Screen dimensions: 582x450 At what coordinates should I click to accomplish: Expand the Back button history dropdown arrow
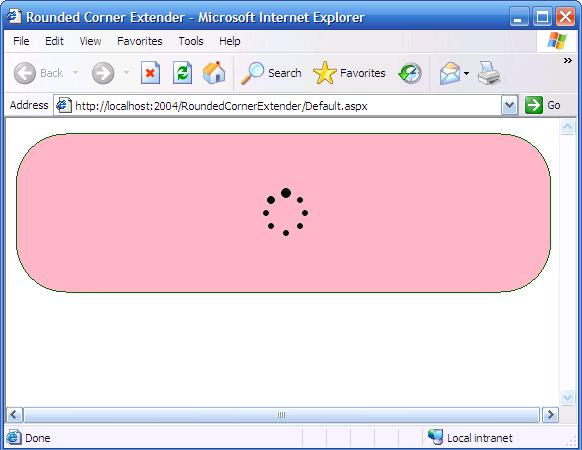[x=75, y=72]
